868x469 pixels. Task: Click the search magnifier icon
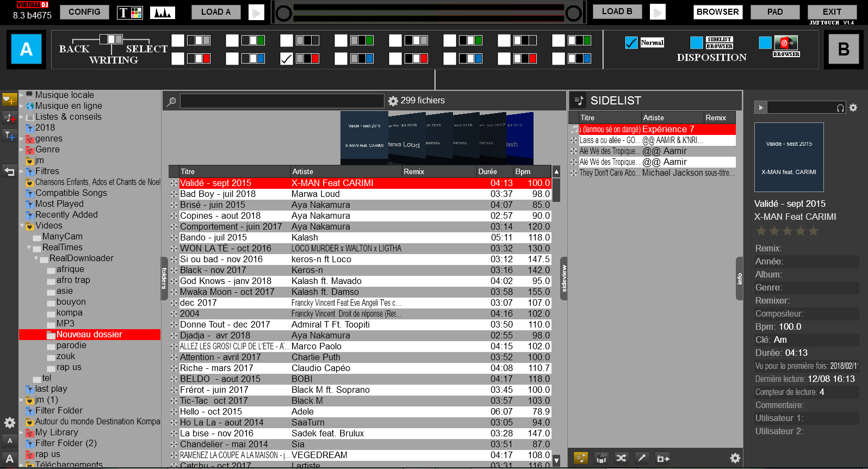click(171, 101)
